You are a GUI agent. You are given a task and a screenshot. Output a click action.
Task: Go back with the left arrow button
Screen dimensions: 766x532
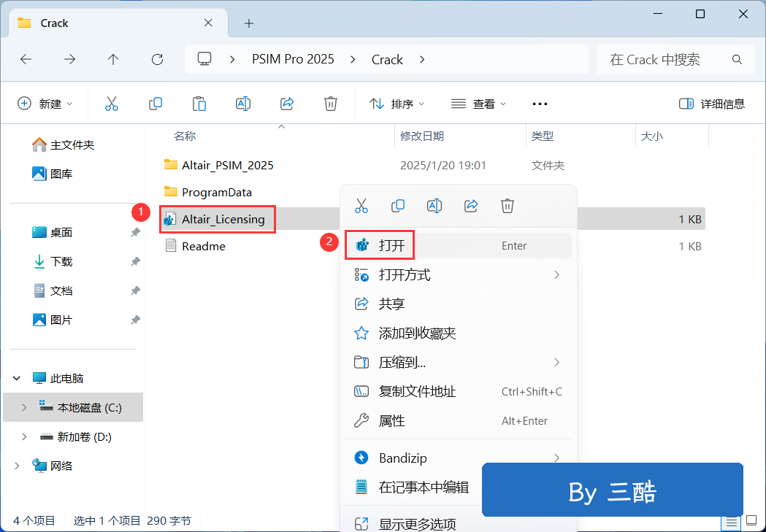(x=26, y=60)
